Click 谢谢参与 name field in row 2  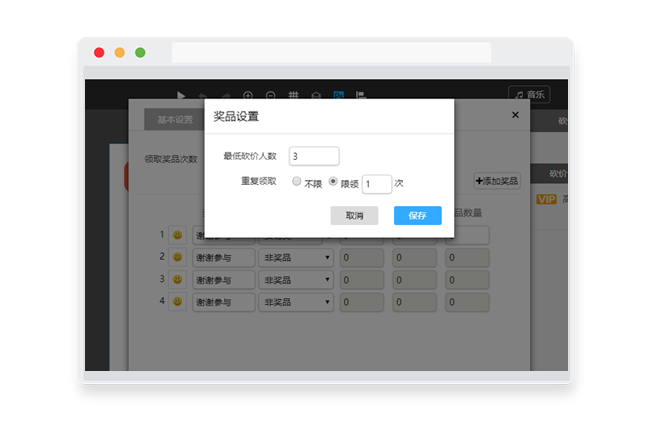[224, 257]
